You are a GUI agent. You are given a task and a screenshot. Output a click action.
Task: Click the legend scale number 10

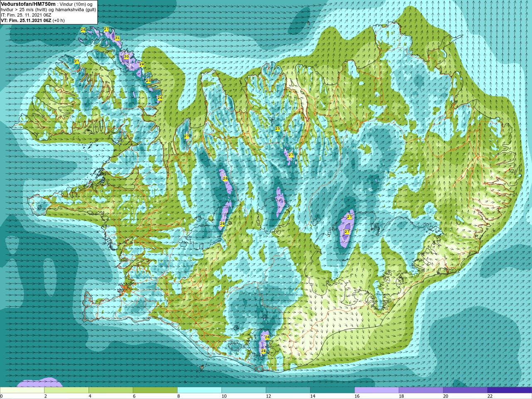(224, 396)
